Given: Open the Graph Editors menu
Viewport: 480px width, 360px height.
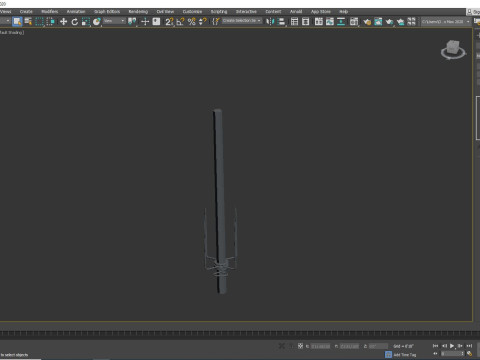Looking at the screenshot, I should [x=107, y=12].
